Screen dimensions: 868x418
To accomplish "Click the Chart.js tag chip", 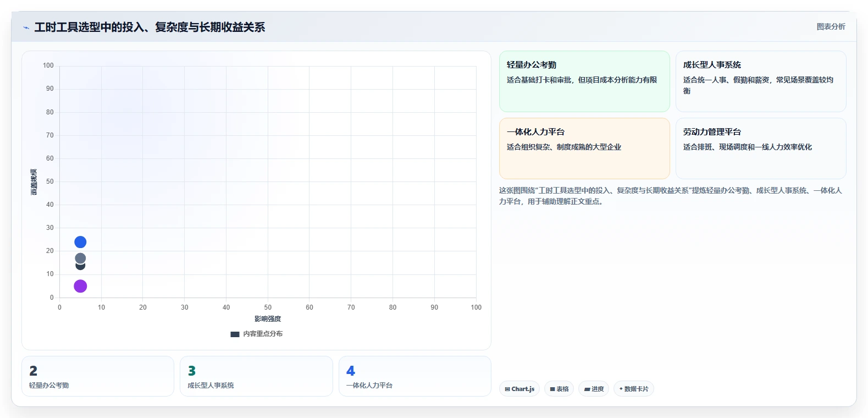I will [519, 389].
